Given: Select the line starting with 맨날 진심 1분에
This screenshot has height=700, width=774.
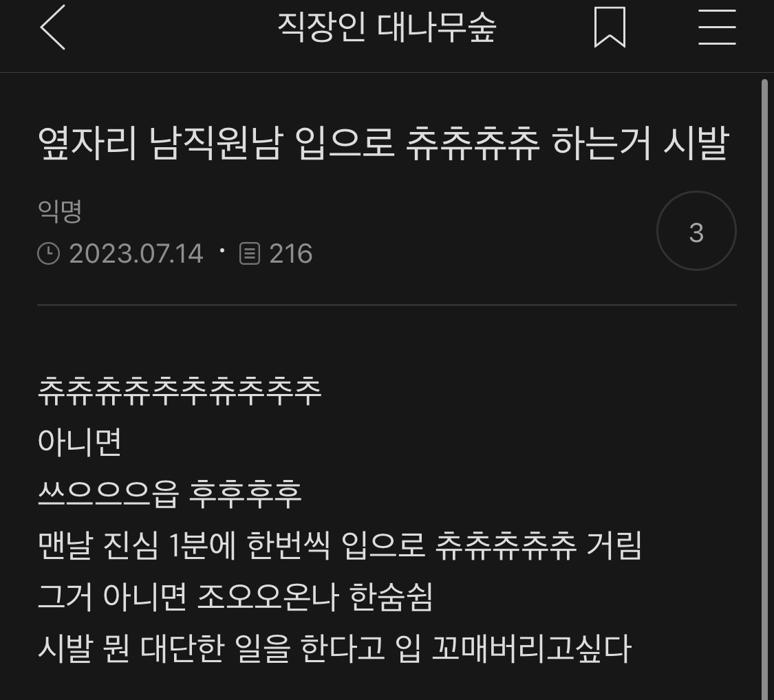Looking at the screenshot, I should click(340, 545).
